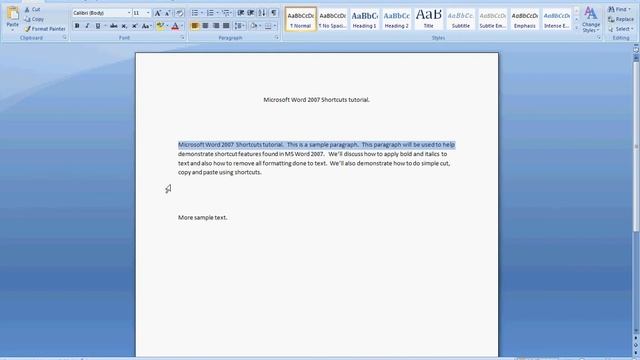Open the Clipboard pane launcher
640x360 pixels.
[64, 38]
